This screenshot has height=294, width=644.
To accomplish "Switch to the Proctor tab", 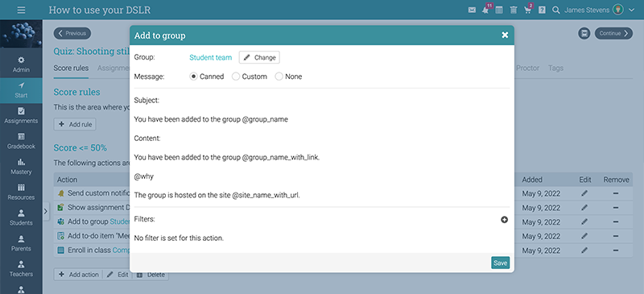I will [527, 68].
